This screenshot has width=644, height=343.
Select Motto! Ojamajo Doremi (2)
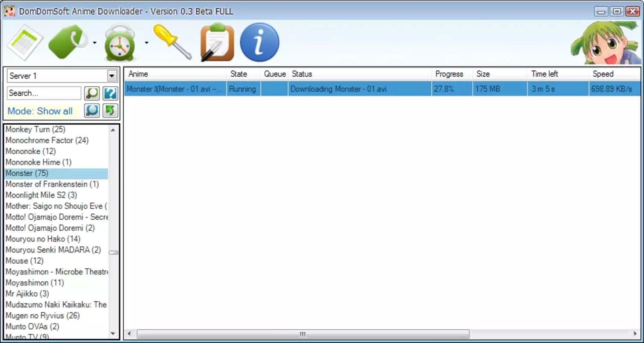(56, 228)
